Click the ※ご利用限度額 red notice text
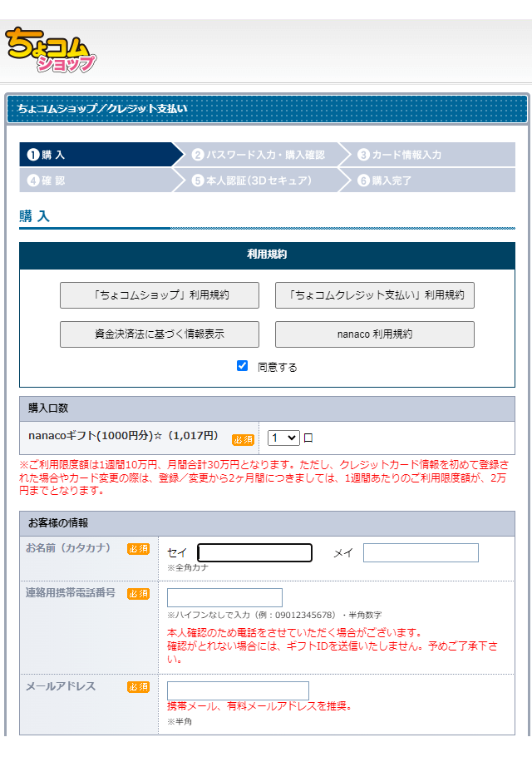The height and width of the screenshot is (757, 532). click(x=264, y=477)
